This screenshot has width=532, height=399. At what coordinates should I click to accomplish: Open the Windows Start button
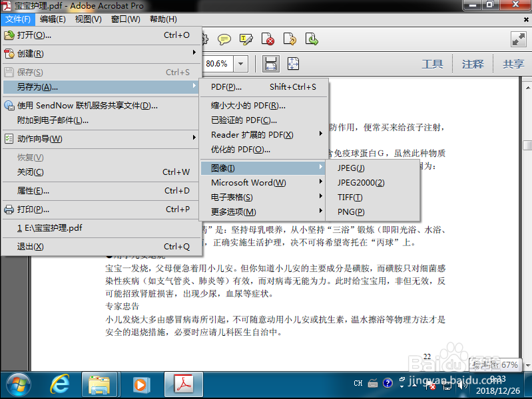[x=19, y=385]
